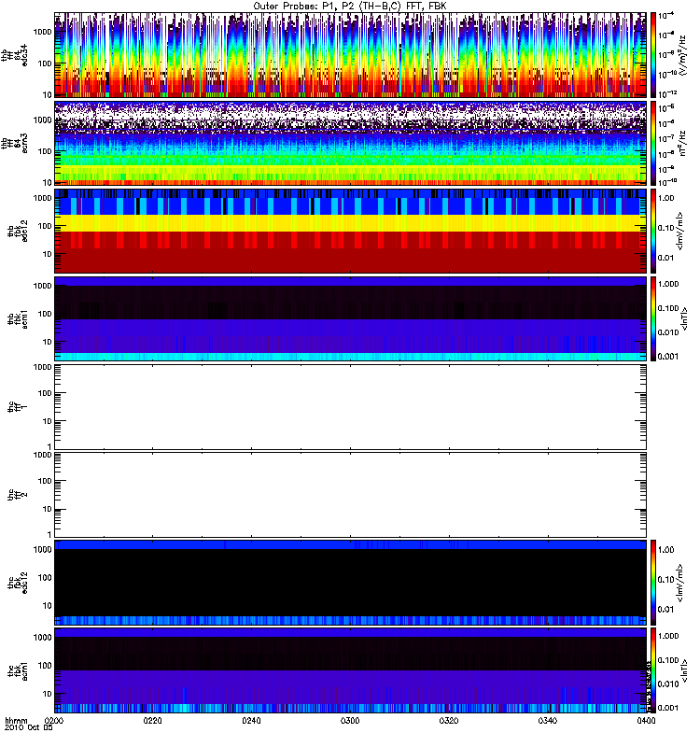Click the 1000 y-axis tick of the thc fbk scm1 panel
Image resolution: width=700 pixels, height=747 pixels.
tap(42, 638)
